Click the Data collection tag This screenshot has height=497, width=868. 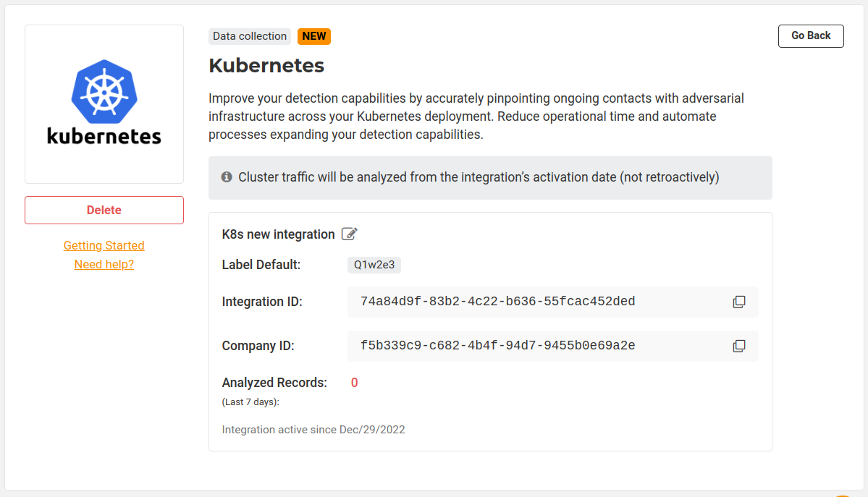pyautogui.click(x=250, y=36)
